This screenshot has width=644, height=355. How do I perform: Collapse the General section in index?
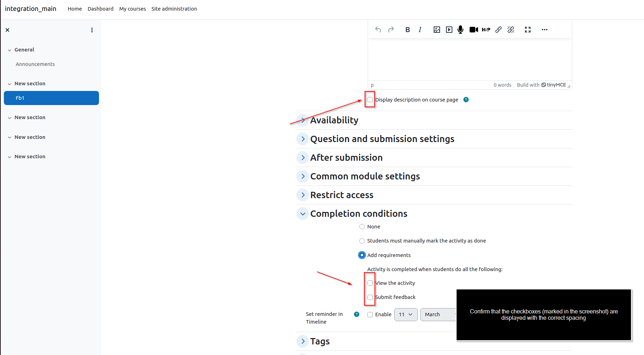(10, 50)
